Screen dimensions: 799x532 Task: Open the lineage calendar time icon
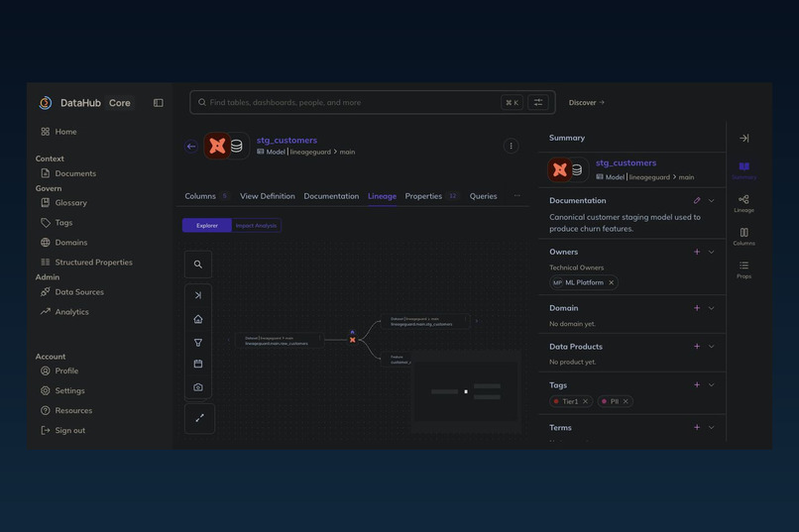coord(198,364)
